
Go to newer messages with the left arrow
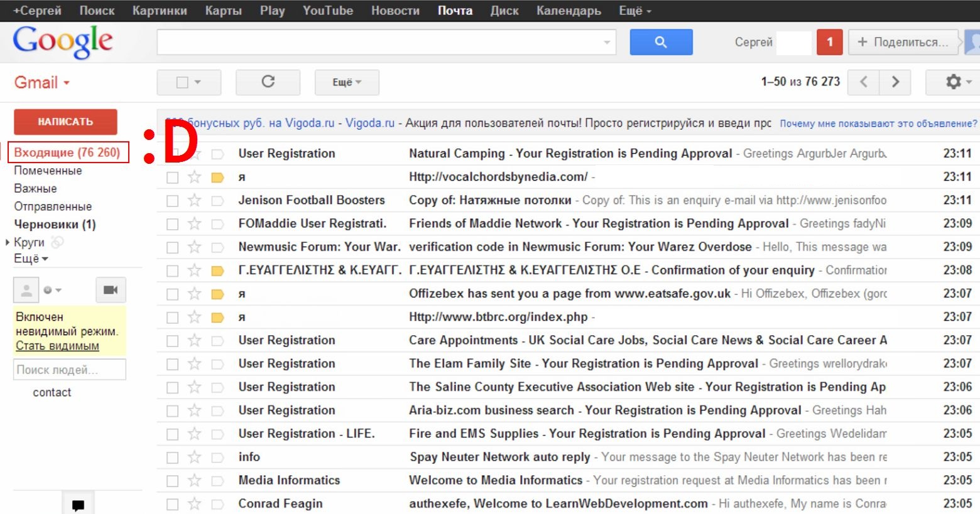[x=864, y=82]
